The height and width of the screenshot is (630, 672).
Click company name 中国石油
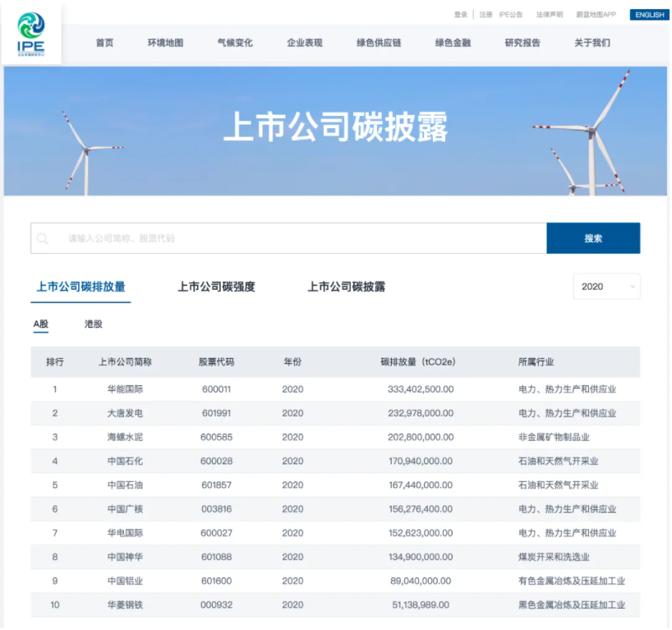pos(125,485)
